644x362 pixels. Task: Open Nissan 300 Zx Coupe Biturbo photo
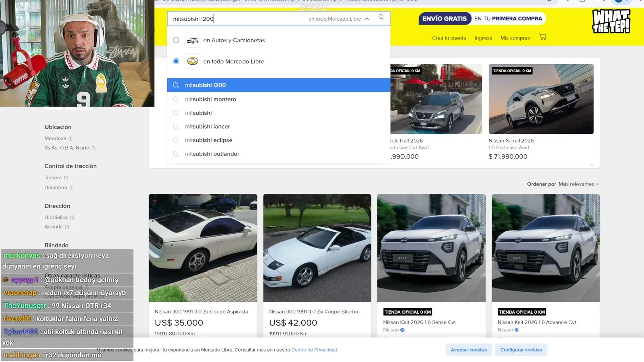pyautogui.click(x=317, y=248)
